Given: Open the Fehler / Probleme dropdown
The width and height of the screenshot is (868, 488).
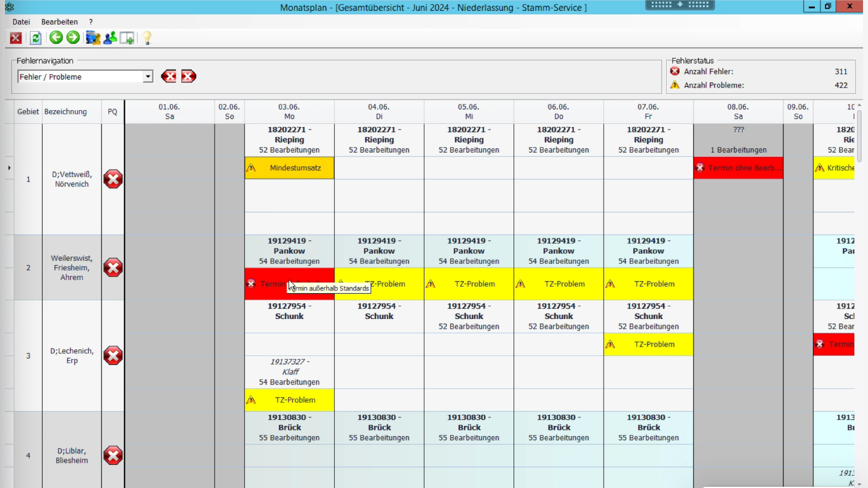Looking at the screenshot, I should point(148,76).
